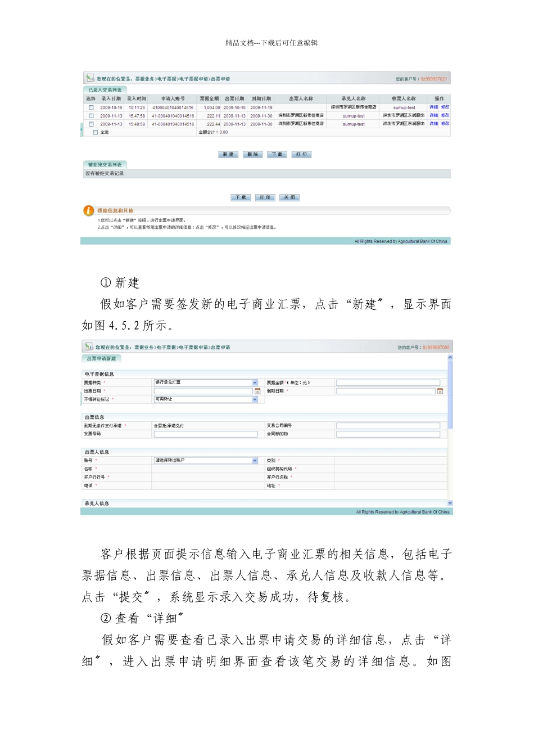Click the breadcrumb icon in the 出票申请新建 screenshot
Viewport: 534px width, 756px height.
pos(89,346)
